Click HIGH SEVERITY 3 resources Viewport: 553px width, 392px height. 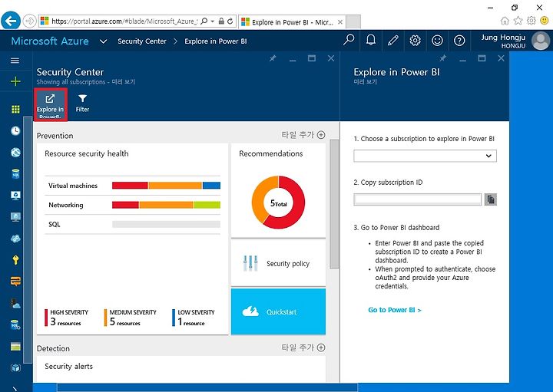[x=67, y=318]
